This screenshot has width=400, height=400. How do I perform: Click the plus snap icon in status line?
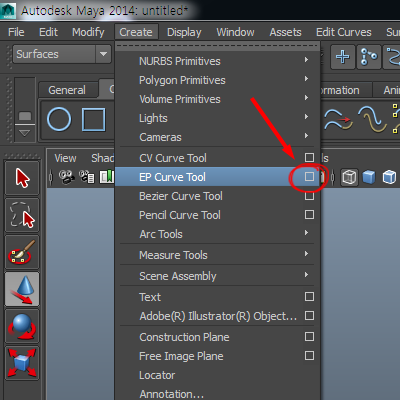(343, 57)
